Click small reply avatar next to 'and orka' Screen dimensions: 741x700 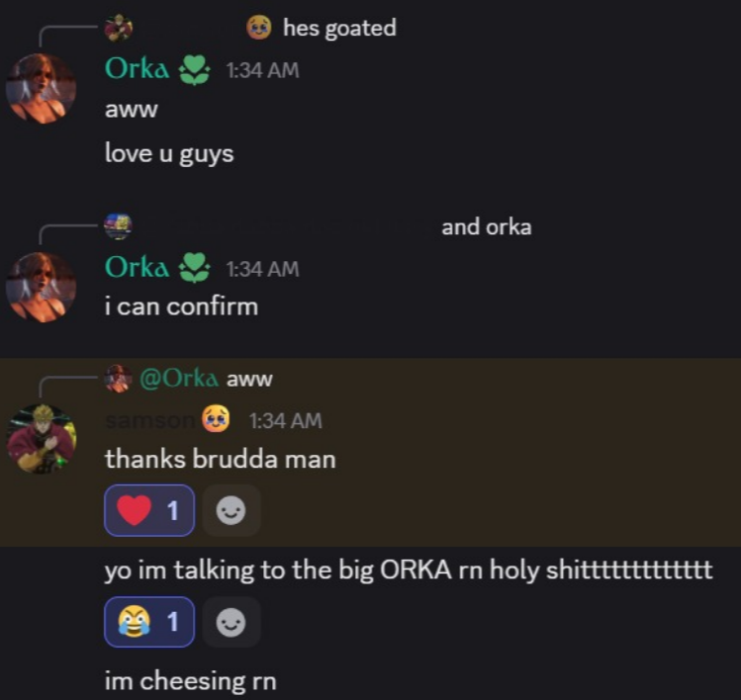[118, 226]
